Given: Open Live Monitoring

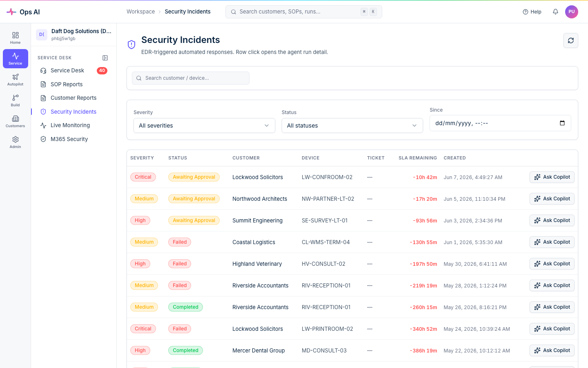Looking at the screenshot, I should point(73,126).
